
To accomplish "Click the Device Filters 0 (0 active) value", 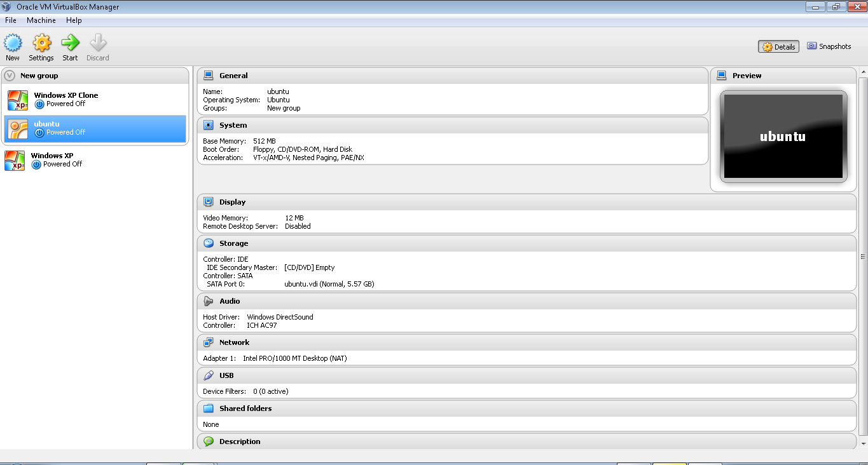I will pyautogui.click(x=271, y=391).
